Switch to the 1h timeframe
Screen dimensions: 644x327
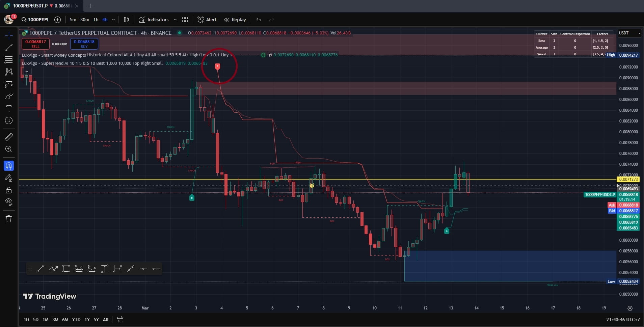(x=96, y=20)
